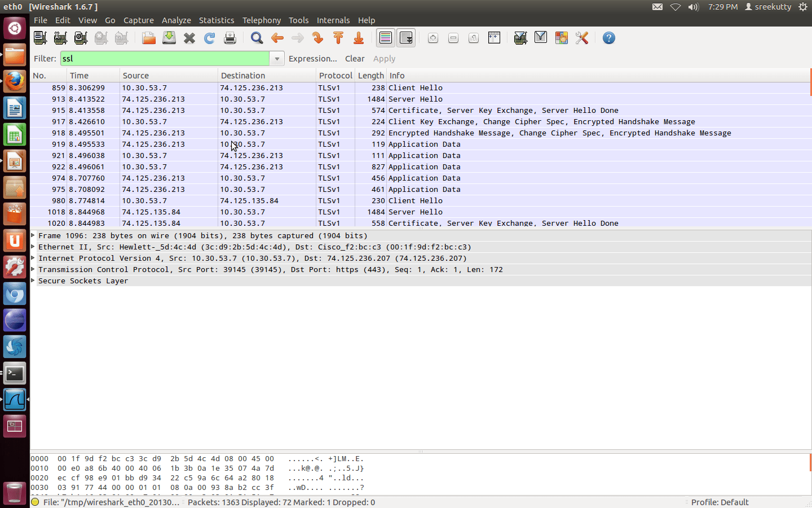Sort packets by Info column

(598, 76)
